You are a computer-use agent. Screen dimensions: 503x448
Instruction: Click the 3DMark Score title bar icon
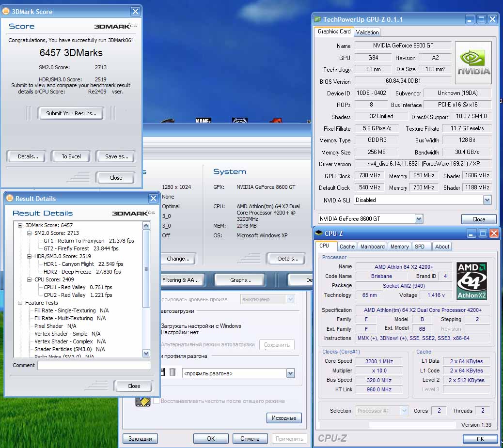[x=6, y=12]
